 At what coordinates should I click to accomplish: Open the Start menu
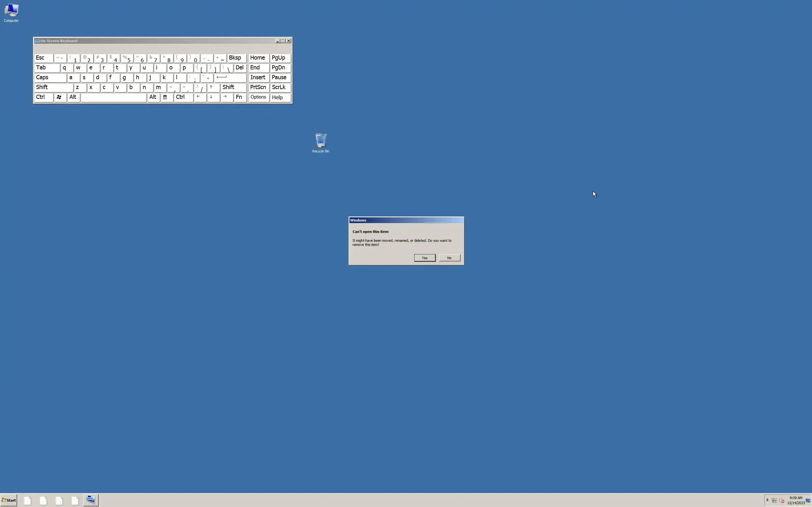[x=9, y=500]
